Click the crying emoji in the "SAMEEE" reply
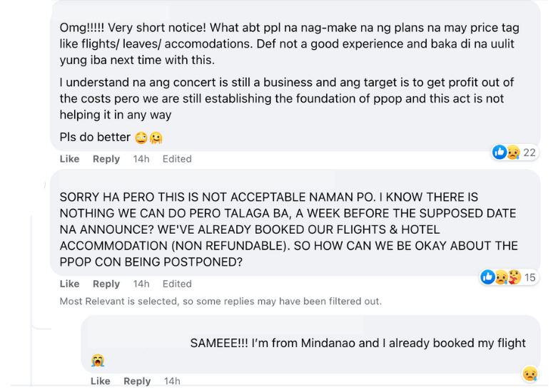 (x=98, y=361)
